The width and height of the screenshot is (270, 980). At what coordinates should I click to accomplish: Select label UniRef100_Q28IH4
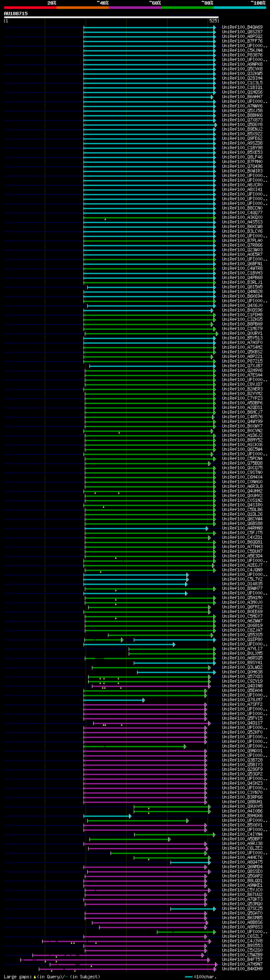[242, 78]
